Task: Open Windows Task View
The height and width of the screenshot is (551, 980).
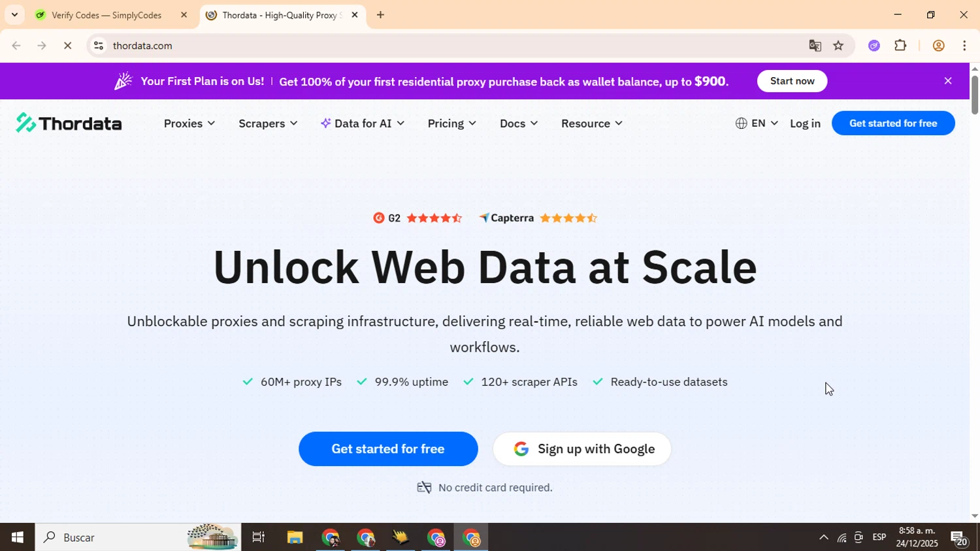Action: coord(259,537)
